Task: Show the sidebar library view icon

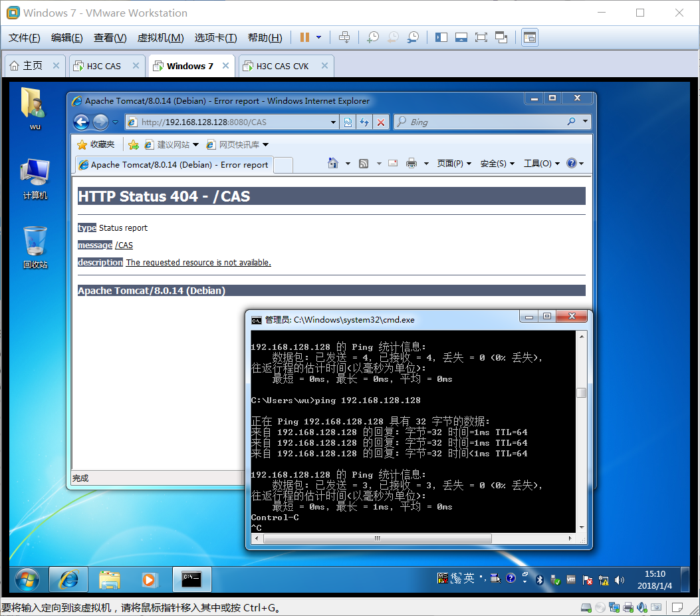Action: [441, 37]
